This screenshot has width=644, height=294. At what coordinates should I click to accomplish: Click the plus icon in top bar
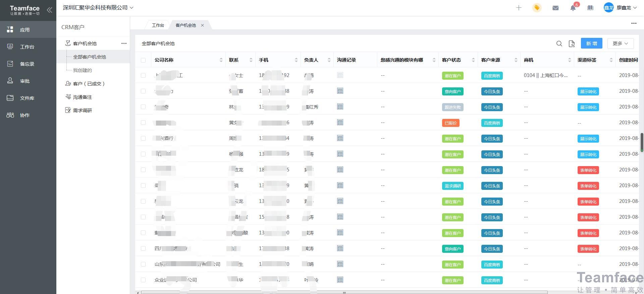point(519,8)
